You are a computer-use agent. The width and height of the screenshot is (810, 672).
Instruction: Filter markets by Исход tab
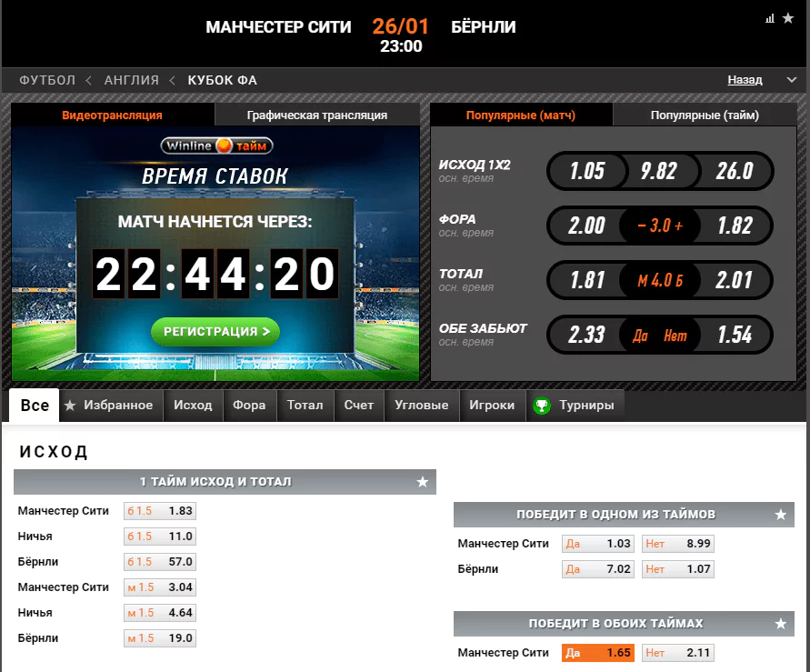[x=193, y=405]
